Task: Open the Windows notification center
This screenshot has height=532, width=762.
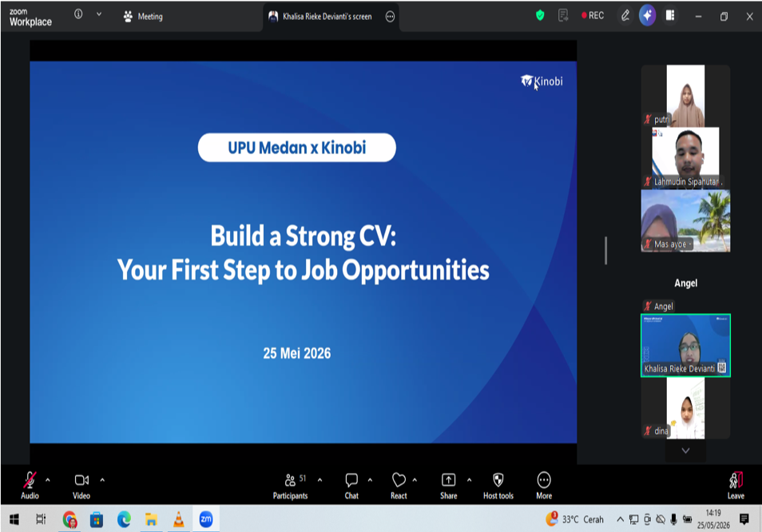Action: [x=744, y=519]
